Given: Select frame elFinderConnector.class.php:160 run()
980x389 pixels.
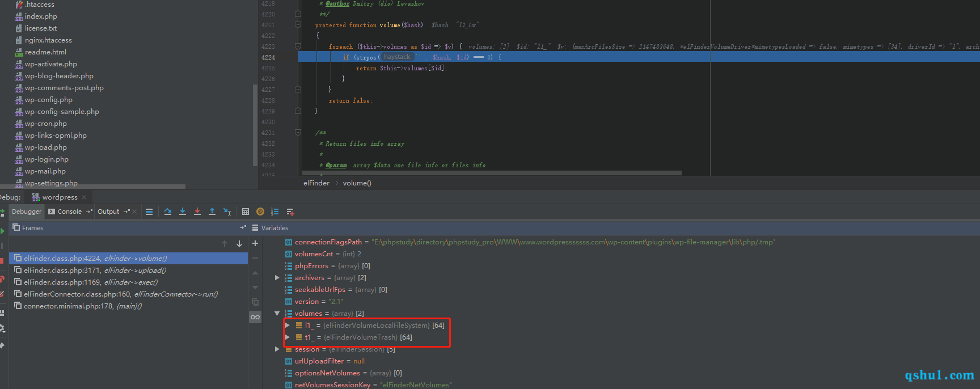Looking at the screenshot, I should (128, 294).
